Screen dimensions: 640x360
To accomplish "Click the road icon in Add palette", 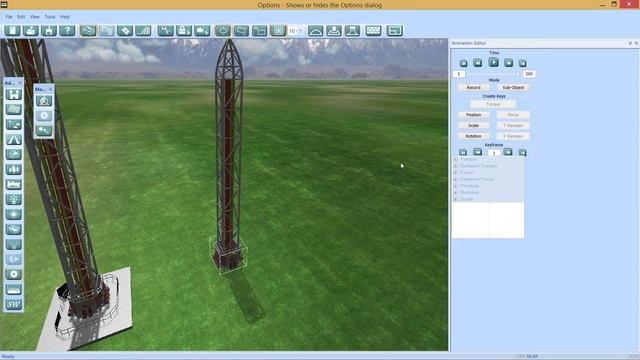I will (13, 140).
